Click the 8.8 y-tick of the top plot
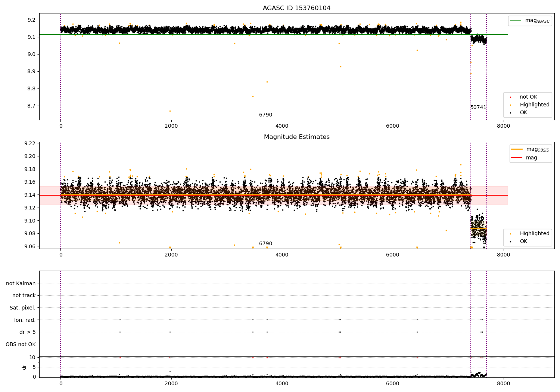Viewport: 560px width, 392px height. [32, 89]
